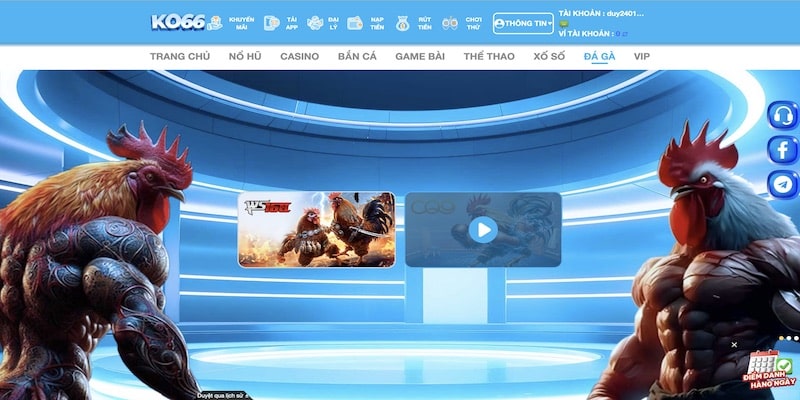Open the Khuyến Mãi promotions link

(241, 23)
